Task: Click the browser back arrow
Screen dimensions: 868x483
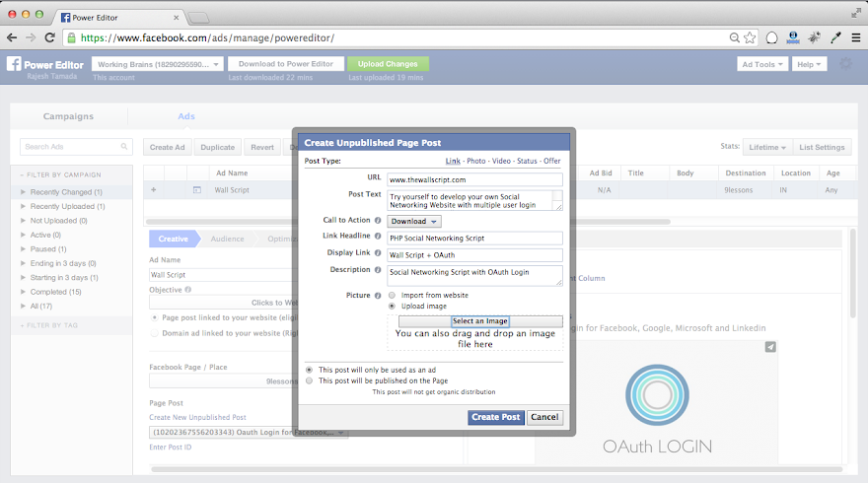Action: [12, 37]
